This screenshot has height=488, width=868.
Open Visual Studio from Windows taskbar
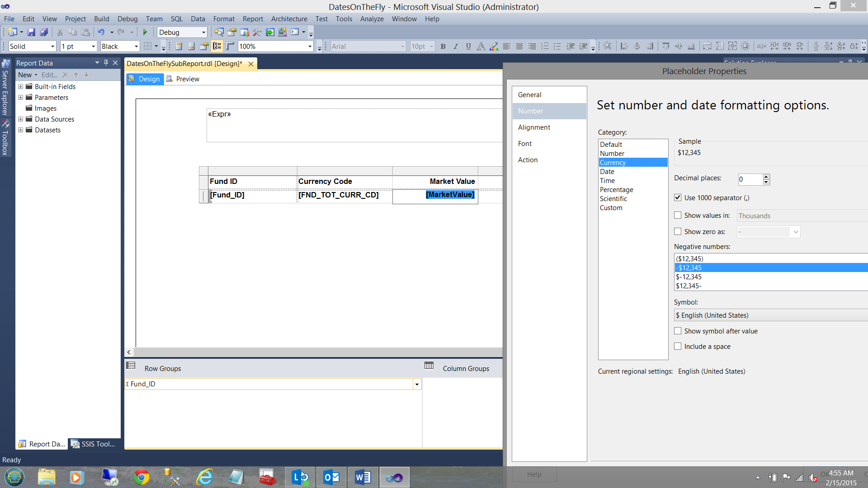click(394, 477)
